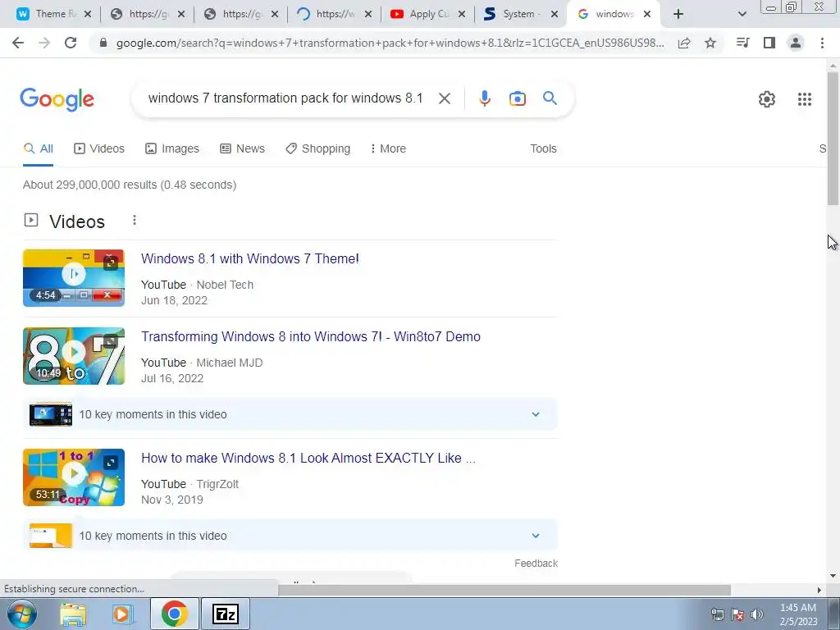Image resolution: width=840 pixels, height=630 pixels.
Task: Select the All results filter
Action: [x=38, y=148]
